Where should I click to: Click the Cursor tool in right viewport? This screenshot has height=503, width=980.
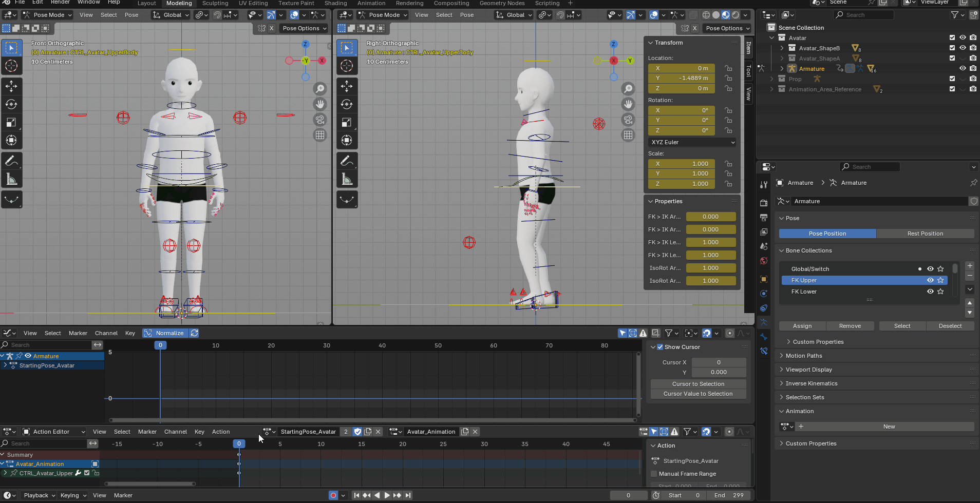347,66
